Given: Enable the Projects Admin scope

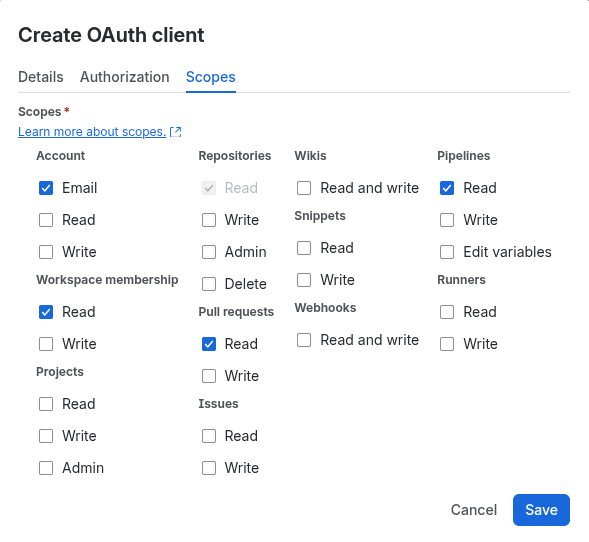Looking at the screenshot, I should pyautogui.click(x=46, y=468).
